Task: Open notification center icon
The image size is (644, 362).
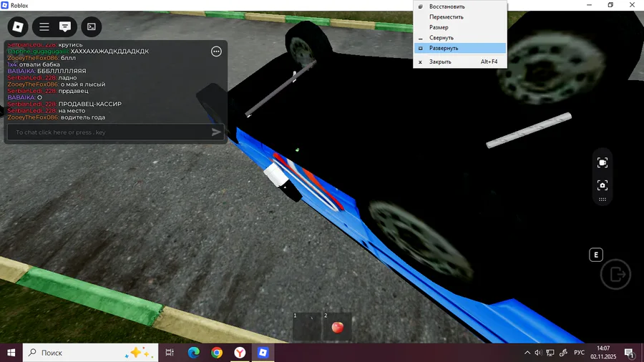Action: [629, 353]
